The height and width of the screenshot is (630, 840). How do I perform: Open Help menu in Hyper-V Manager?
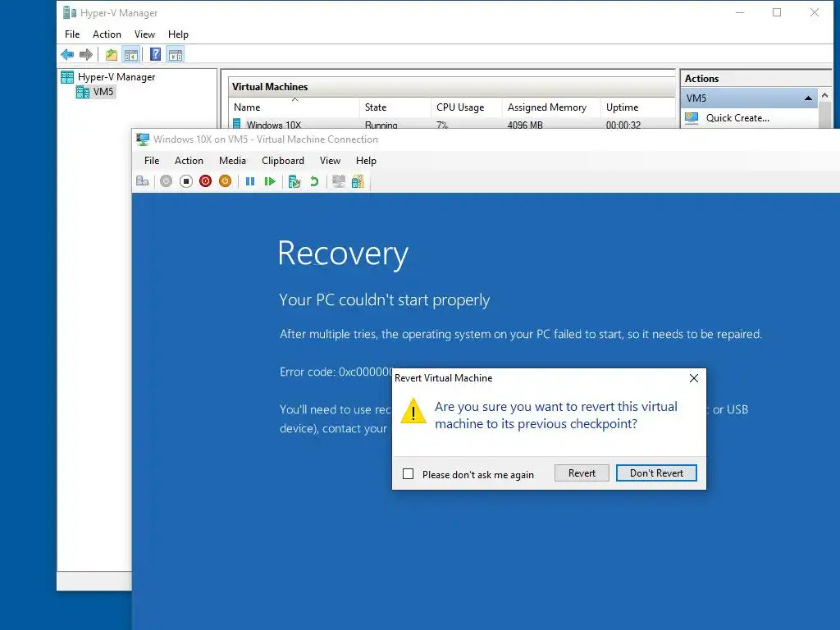click(x=178, y=34)
